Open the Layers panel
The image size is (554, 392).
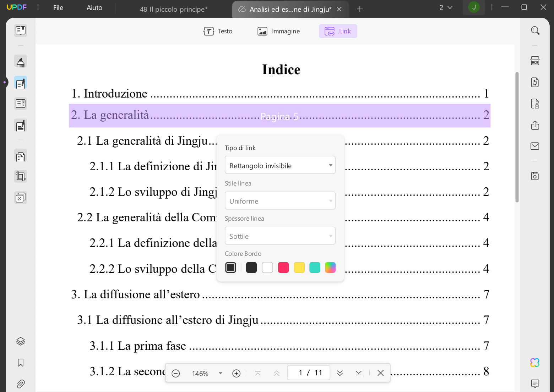[x=21, y=341]
